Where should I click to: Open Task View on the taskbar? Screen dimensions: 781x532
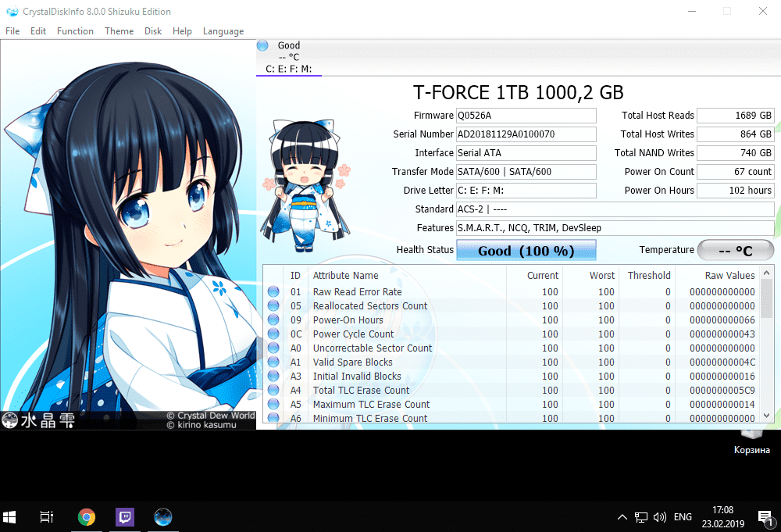click(x=46, y=517)
